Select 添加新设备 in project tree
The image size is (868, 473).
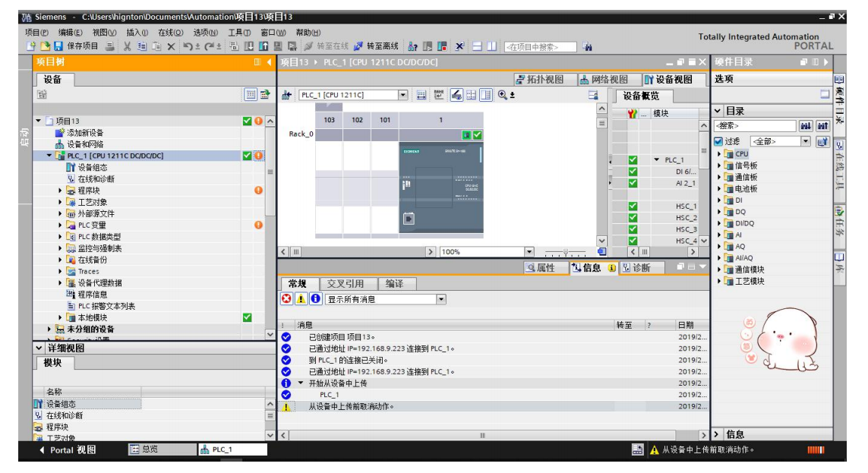coord(84,133)
